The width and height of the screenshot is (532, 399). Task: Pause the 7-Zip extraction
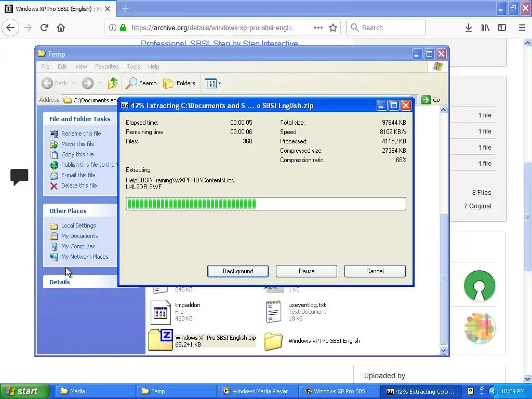click(x=307, y=271)
